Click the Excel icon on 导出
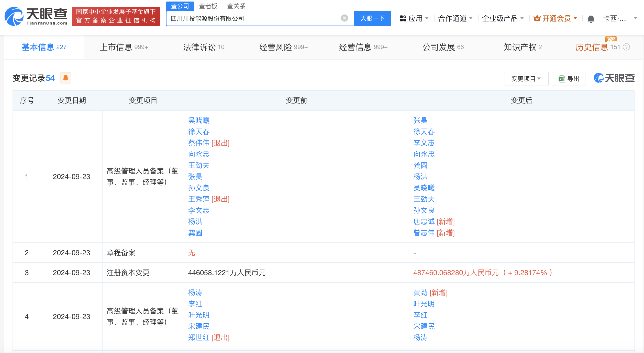The image size is (644, 353). tap(562, 79)
